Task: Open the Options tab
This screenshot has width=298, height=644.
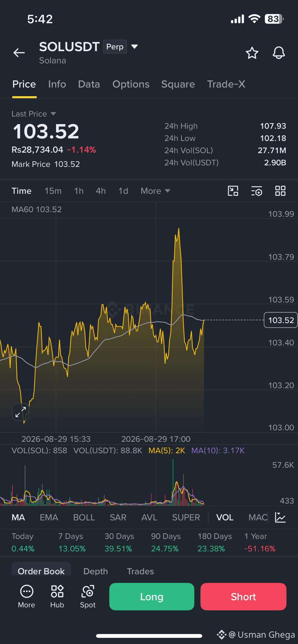Action: (x=131, y=84)
